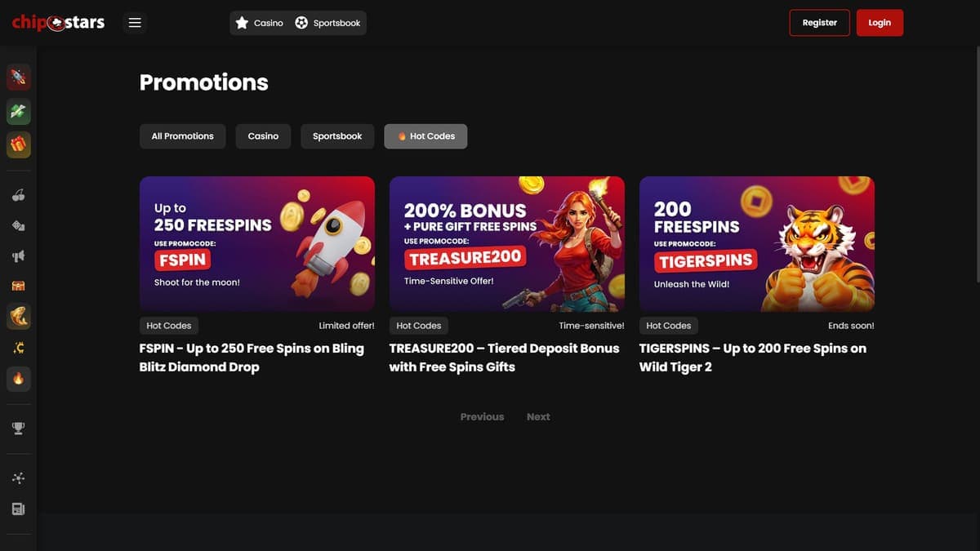Click the 'Time-sensitive!' text
Screen dimensions: 980x551
pos(591,326)
